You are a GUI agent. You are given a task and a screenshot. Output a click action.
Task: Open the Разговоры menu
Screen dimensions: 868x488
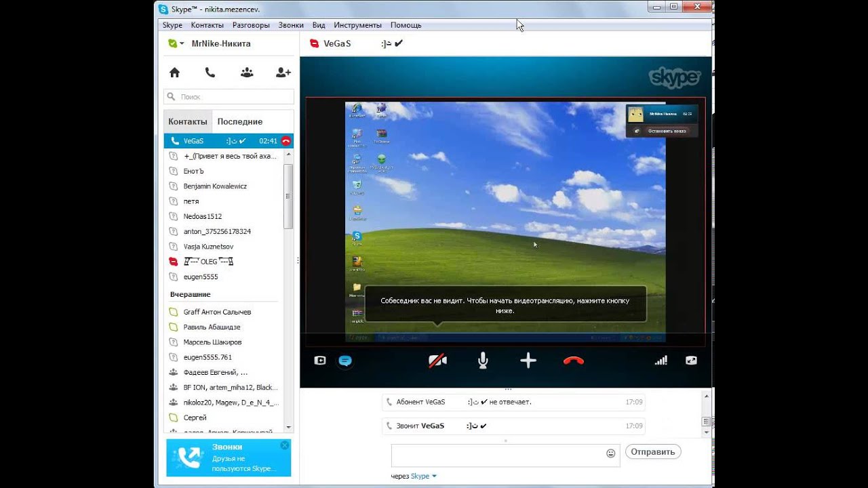coord(251,25)
